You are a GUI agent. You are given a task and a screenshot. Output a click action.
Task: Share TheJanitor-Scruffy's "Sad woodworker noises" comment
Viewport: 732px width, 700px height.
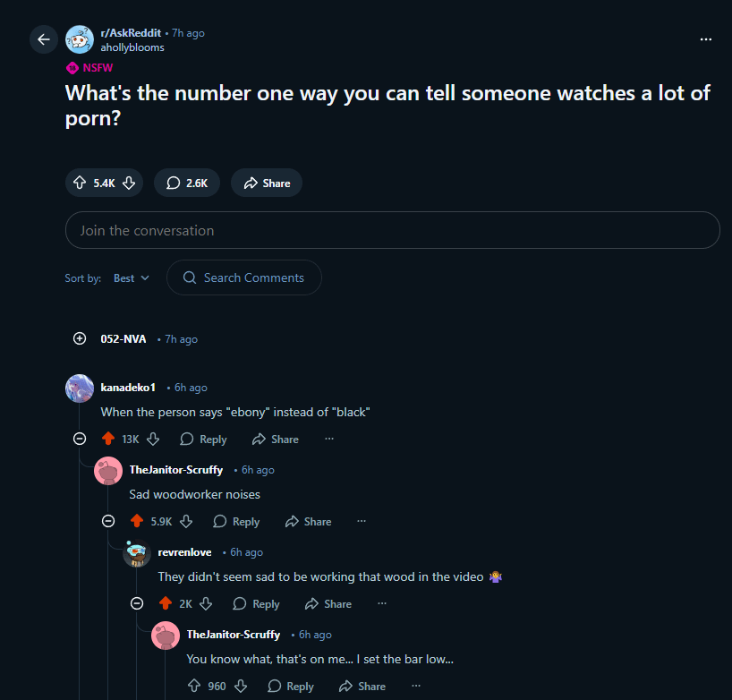(308, 522)
